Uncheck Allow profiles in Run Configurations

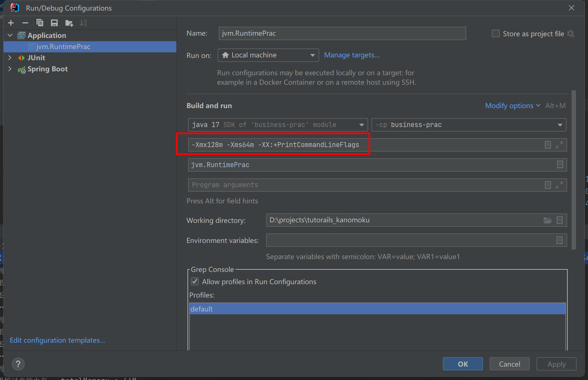[x=195, y=282]
